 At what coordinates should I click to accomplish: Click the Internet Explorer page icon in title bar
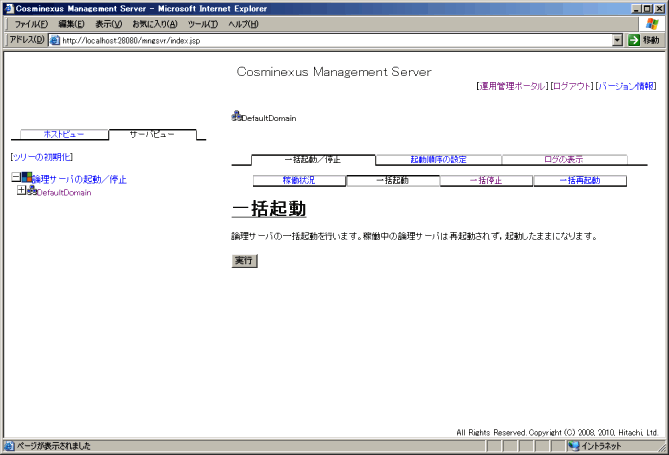pyautogui.click(x=8, y=8)
